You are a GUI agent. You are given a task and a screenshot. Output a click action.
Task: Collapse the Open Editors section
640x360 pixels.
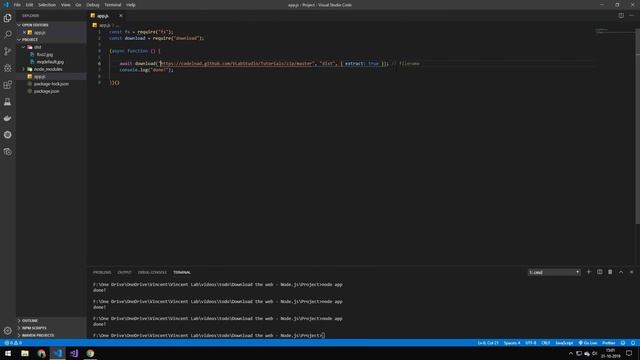[19, 25]
